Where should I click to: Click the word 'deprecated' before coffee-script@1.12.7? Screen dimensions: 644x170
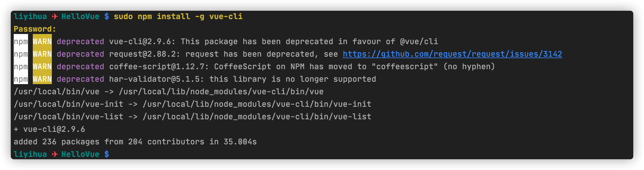(x=80, y=67)
